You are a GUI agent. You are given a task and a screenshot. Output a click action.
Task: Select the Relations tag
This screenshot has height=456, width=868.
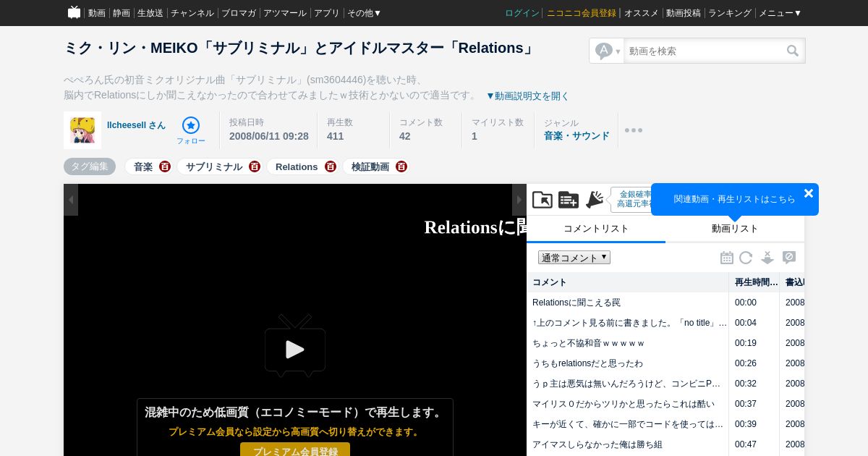click(x=297, y=166)
